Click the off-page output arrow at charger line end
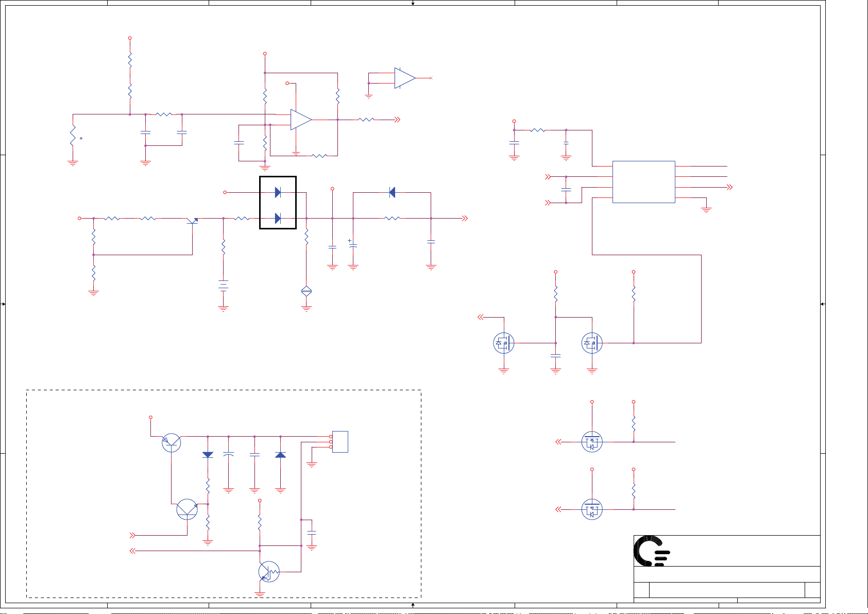This screenshot has width=868, height=614. (x=465, y=219)
